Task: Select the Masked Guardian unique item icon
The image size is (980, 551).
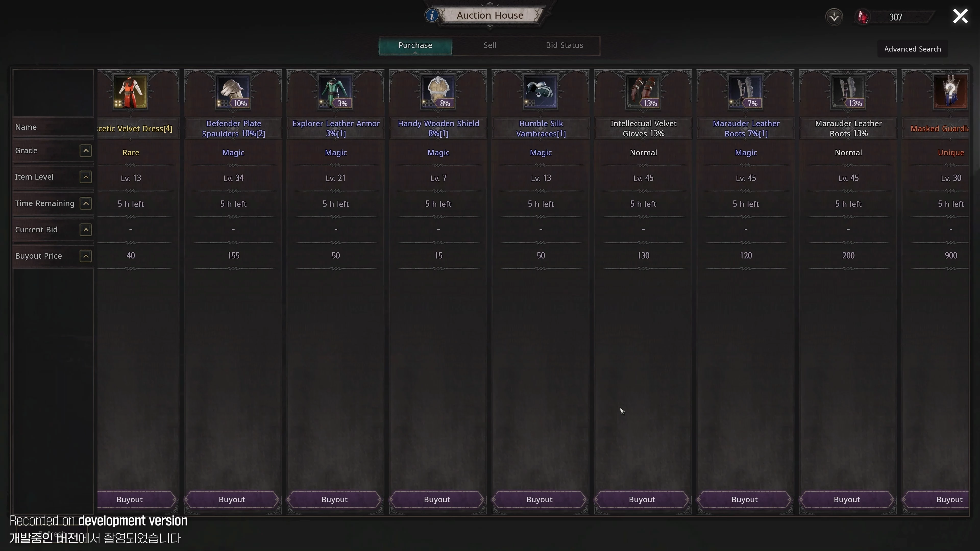Action: pos(951,92)
